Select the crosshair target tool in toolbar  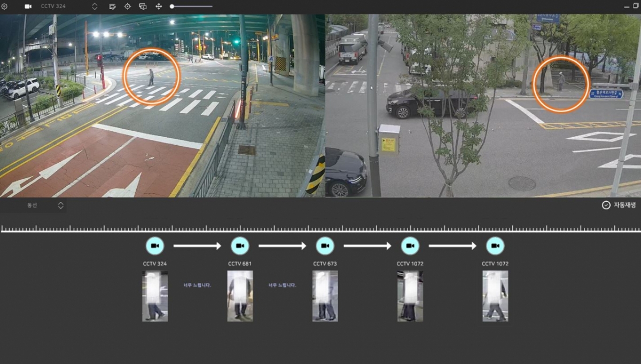coord(128,6)
